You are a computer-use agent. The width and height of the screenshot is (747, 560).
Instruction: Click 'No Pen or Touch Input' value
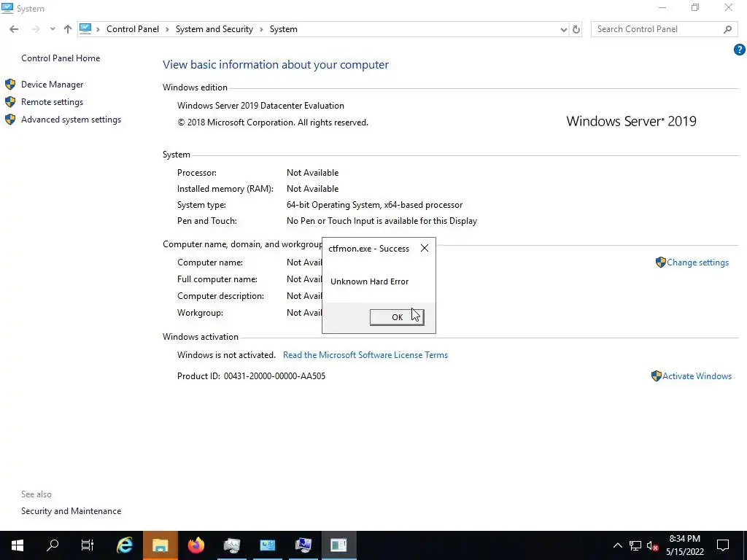point(382,221)
